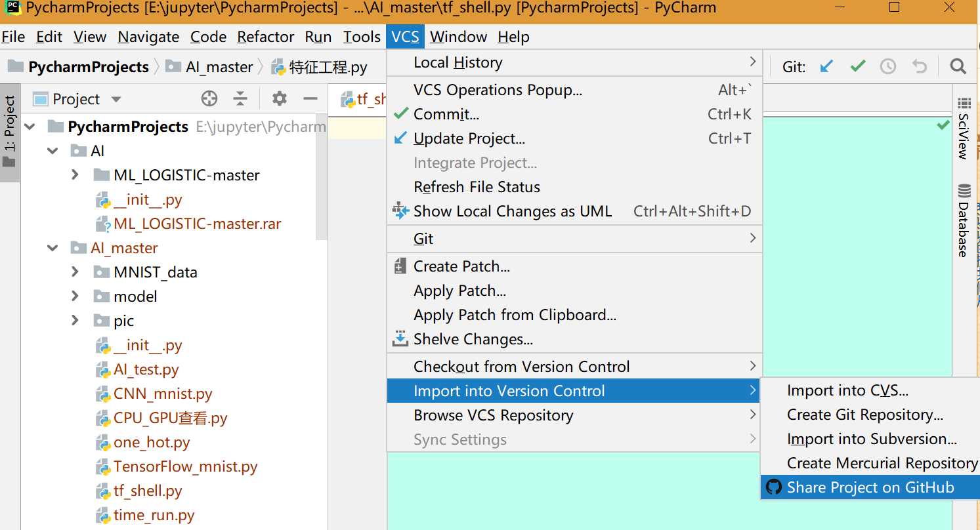
Task: Open the Git submenu
Action: point(574,239)
